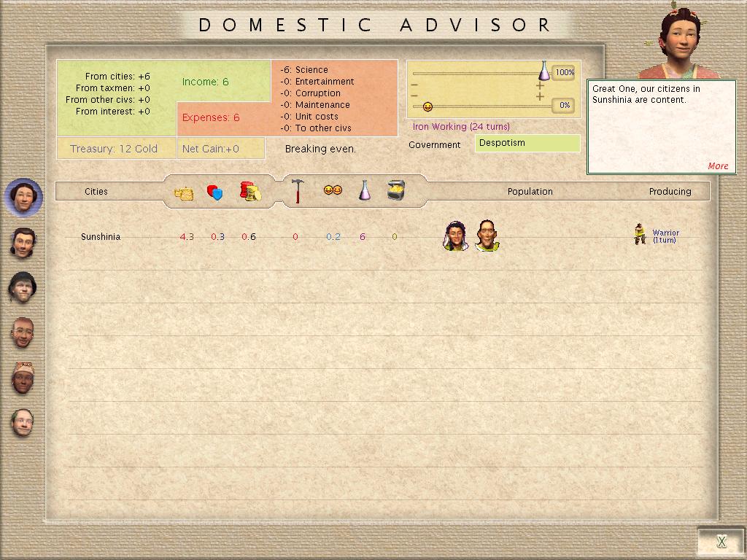Click -6: Science expense line

tap(304, 69)
